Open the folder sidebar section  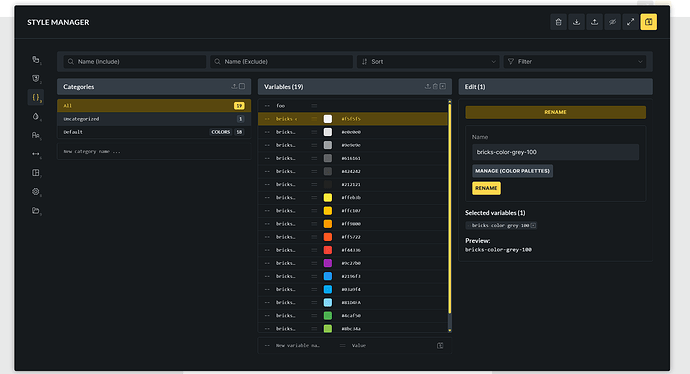click(x=36, y=211)
